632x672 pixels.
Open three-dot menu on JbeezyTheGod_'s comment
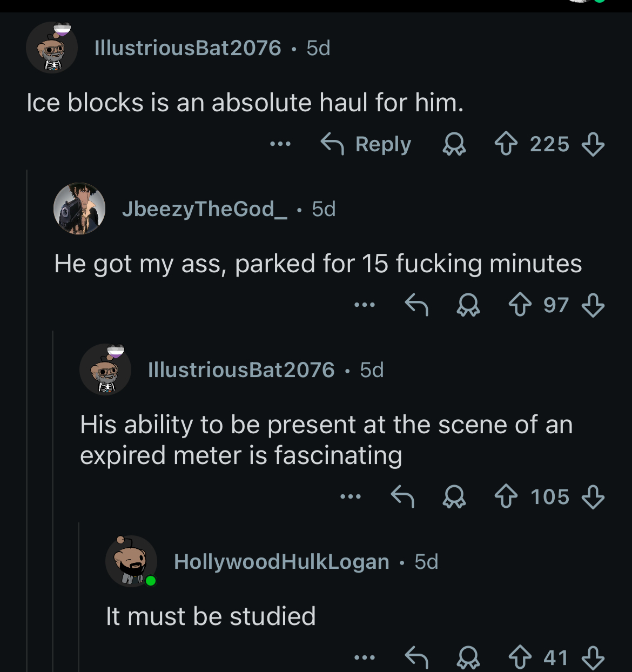click(x=365, y=305)
